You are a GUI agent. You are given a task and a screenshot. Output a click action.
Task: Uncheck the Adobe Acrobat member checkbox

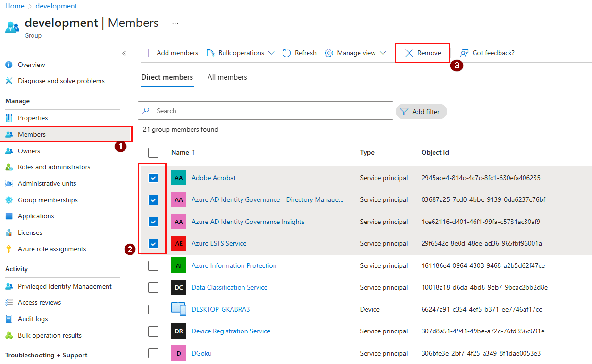click(x=153, y=178)
